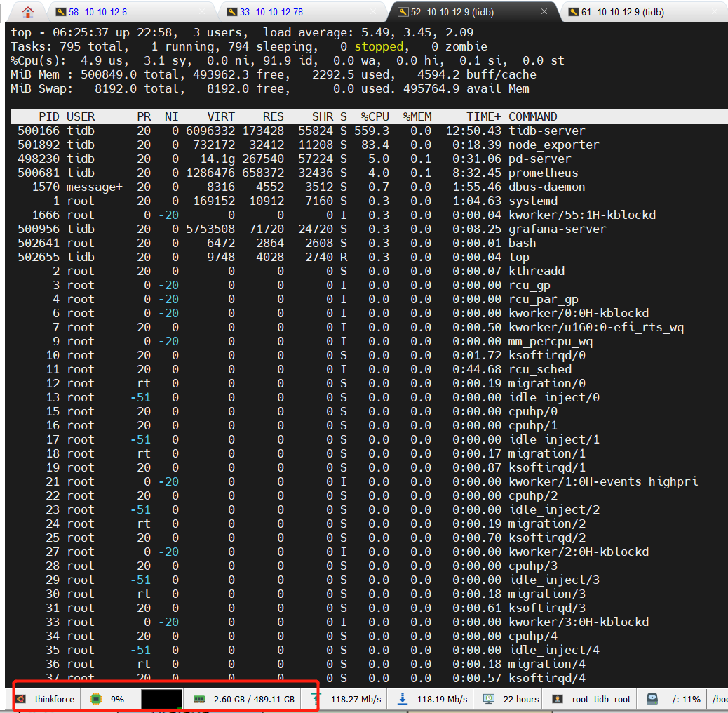The image size is (728, 713).
Task: Click the kthreadd process name
Action: coord(537,271)
